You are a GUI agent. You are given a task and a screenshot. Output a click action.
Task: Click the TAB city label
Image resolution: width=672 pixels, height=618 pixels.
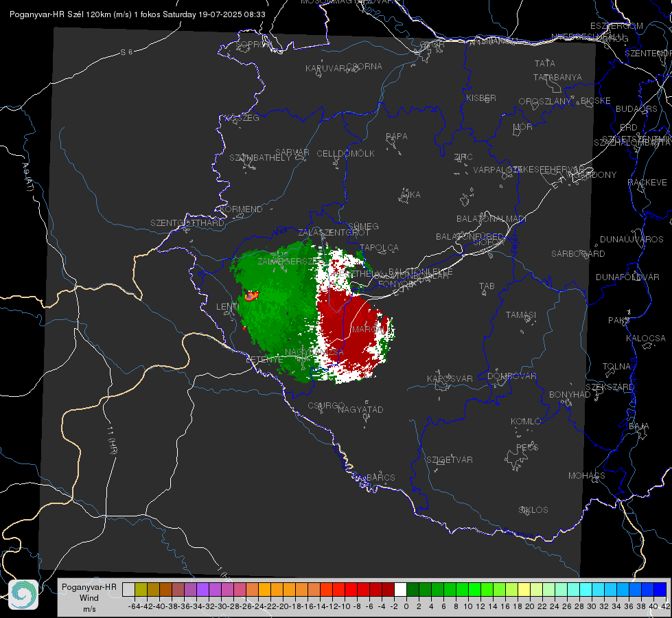click(487, 286)
